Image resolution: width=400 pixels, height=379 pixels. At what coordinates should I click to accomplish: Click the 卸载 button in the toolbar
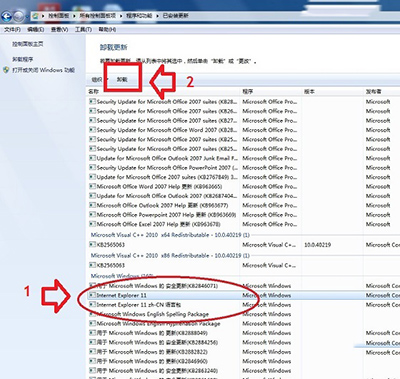122,80
